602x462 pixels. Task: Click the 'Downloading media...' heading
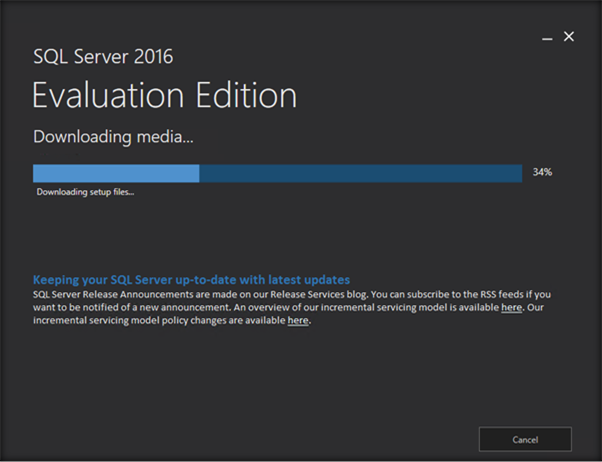(113, 137)
